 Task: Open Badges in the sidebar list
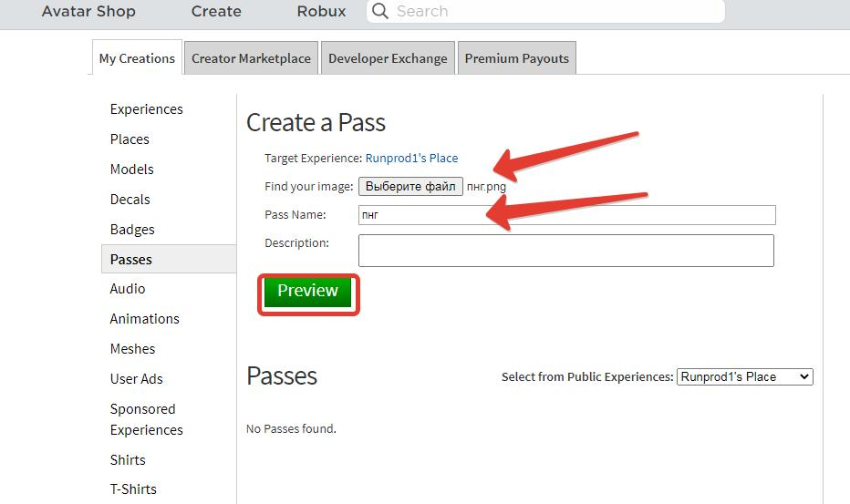pos(132,230)
